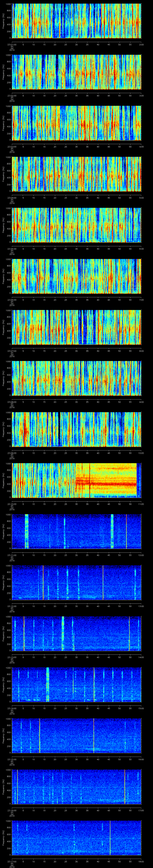Click the bright burst near 46 s in 23:11:00 panel

pyautogui.click(x=112, y=531)
